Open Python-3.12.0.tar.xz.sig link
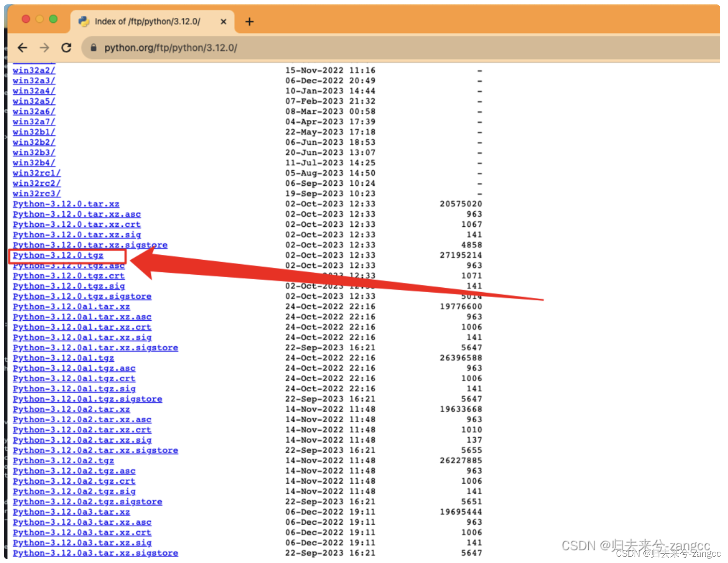 point(77,235)
